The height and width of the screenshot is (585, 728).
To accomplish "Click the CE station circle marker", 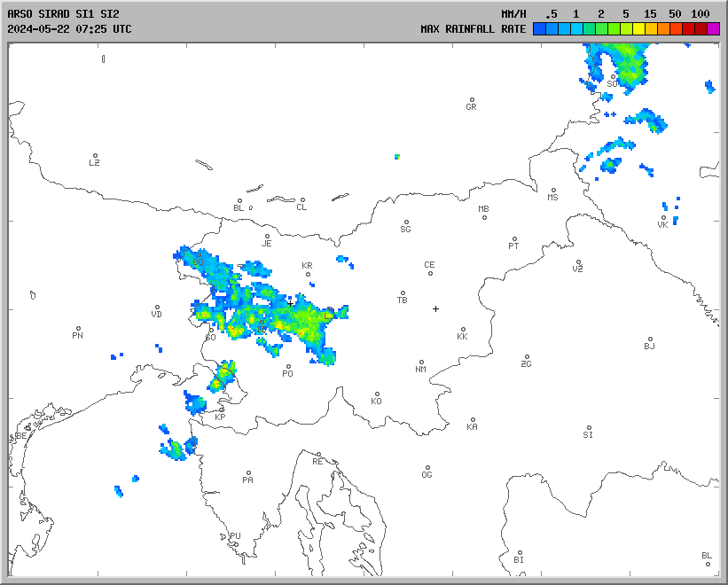I will coord(430,272).
